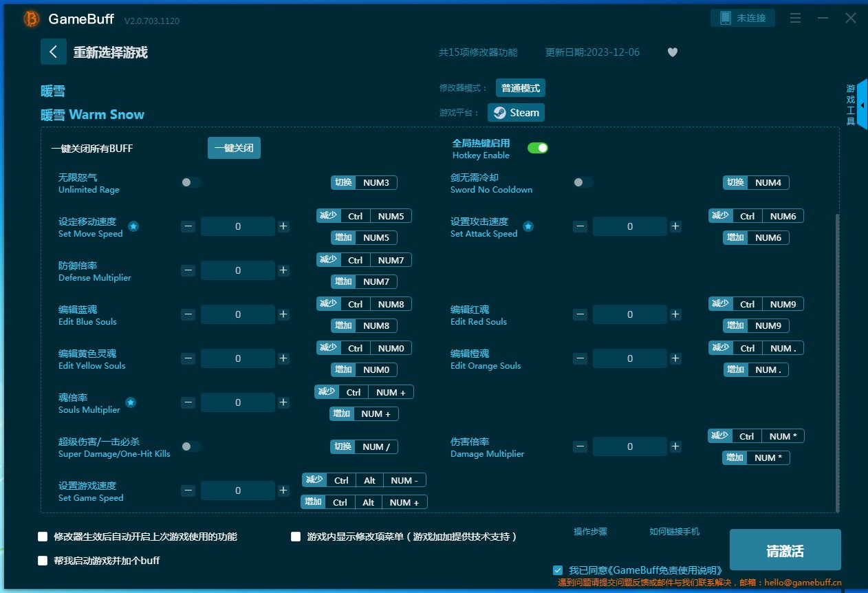Increase Edit Blue Souls value
The height and width of the screenshot is (593, 868).
(x=283, y=314)
